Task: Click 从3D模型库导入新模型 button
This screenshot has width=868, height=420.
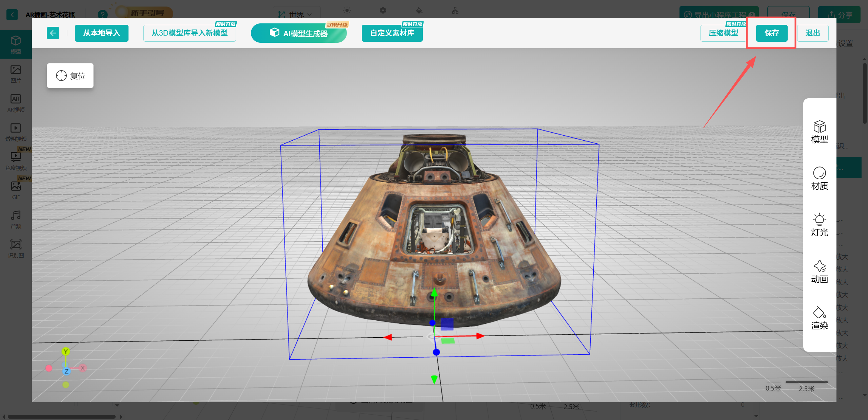Action: pyautogui.click(x=190, y=33)
